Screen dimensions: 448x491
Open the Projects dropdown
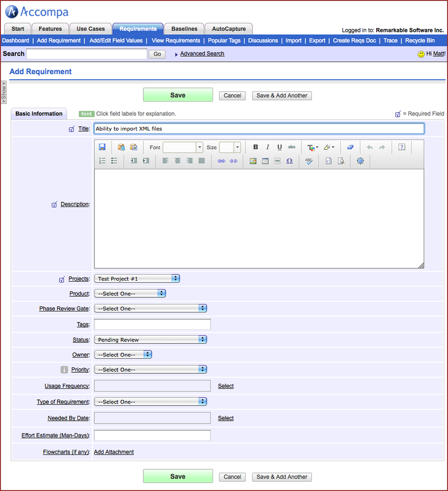137,279
